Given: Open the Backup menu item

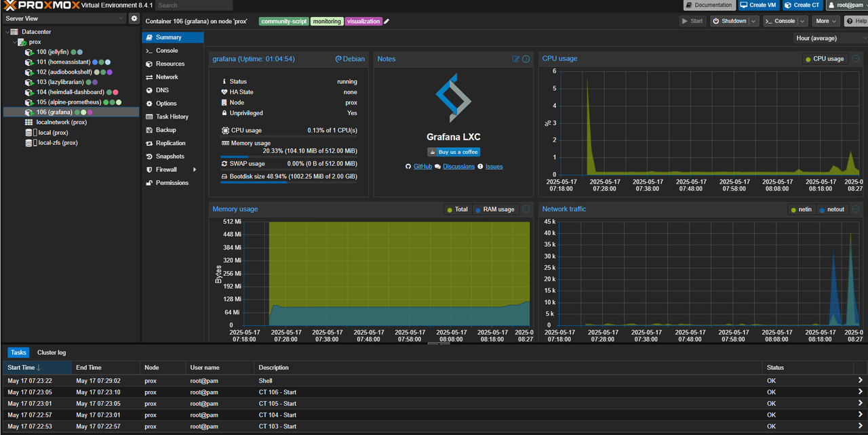Looking at the screenshot, I should coord(173,130).
